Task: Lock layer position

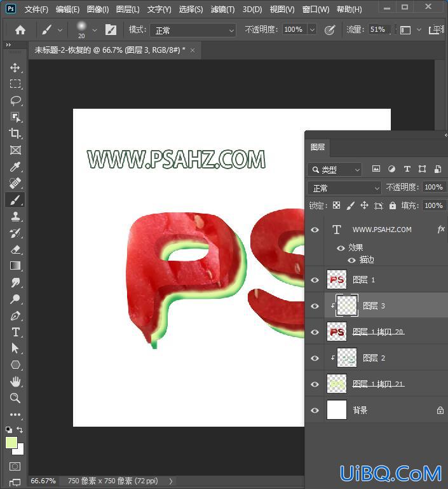Action: tap(364, 205)
